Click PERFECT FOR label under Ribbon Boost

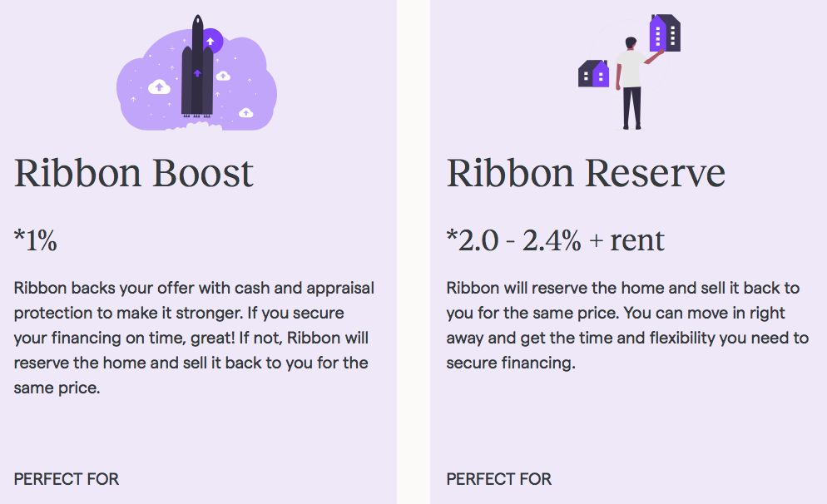[67, 479]
